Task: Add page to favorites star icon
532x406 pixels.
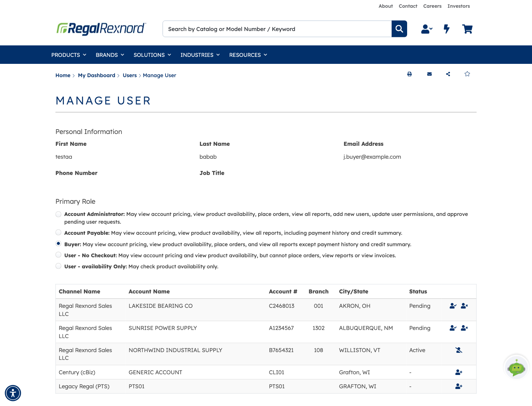Action: coord(467,74)
